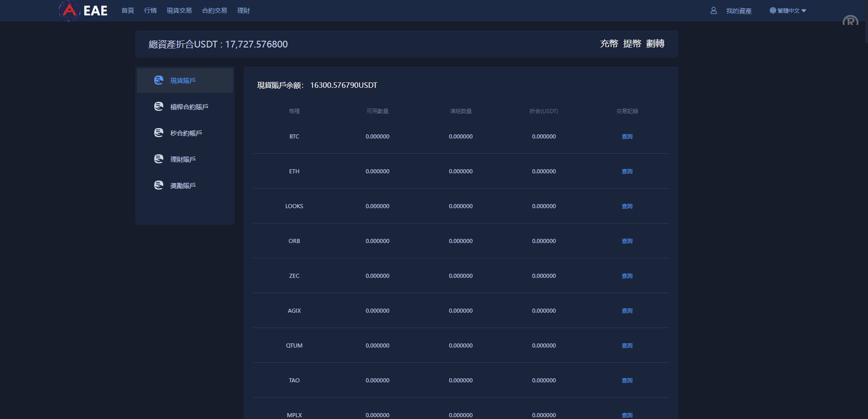Open 劃轉 transfer option
This screenshot has height=419, width=868.
655,44
